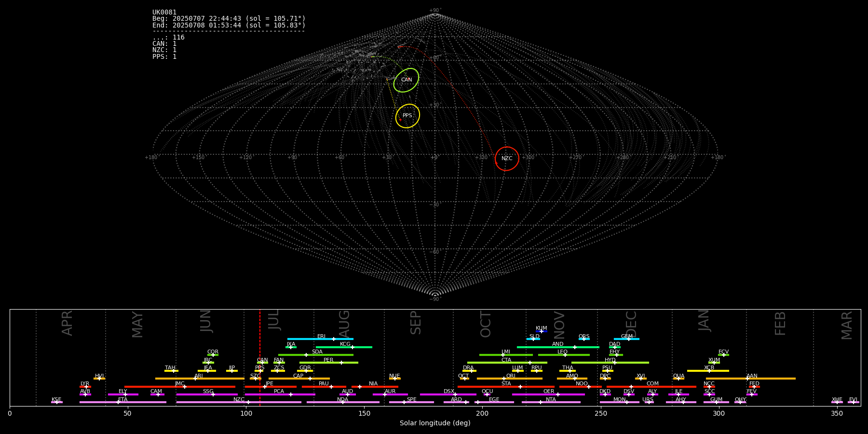
Task: Click the red dashed current solar longitude line
Action: coord(260,357)
